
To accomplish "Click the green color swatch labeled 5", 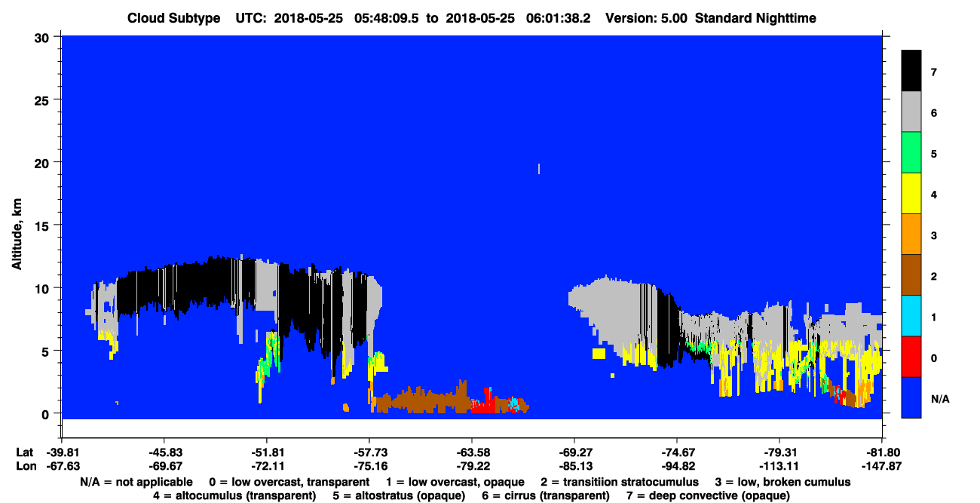I will (911, 152).
